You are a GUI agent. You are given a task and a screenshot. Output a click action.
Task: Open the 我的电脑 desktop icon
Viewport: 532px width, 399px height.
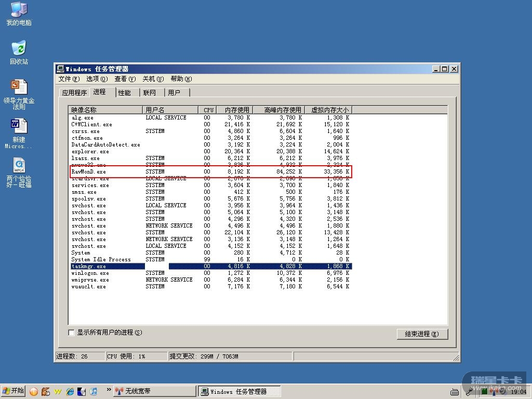tap(19, 14)
